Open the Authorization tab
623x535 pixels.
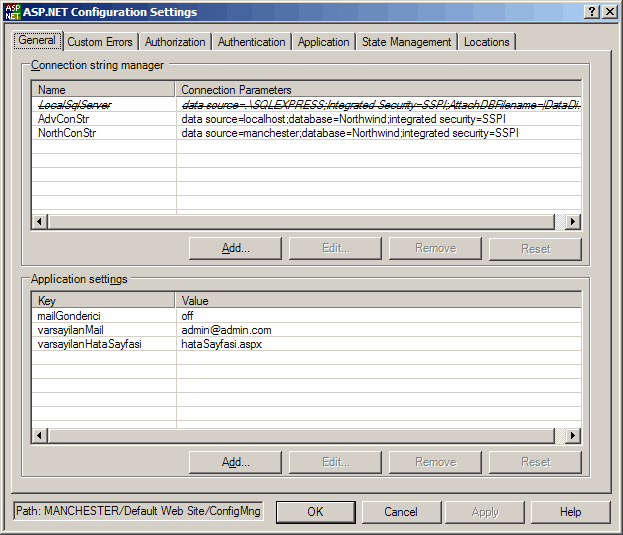pos(175,42)
